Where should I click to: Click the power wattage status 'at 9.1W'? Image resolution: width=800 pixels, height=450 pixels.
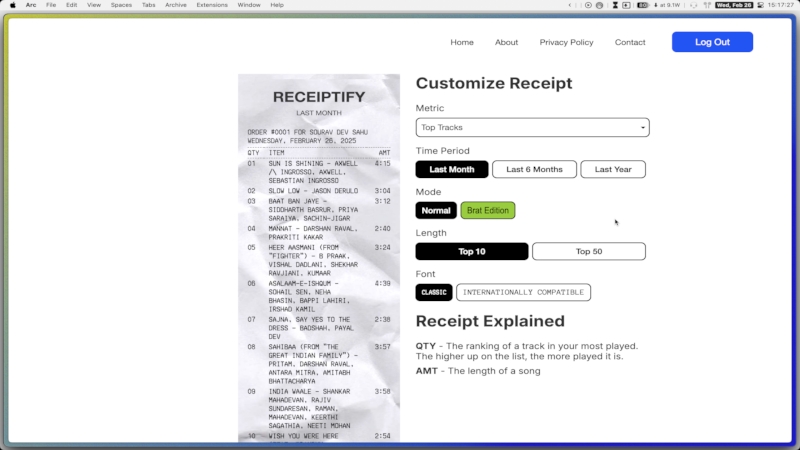pyautogui.click(x=667, y=5)
